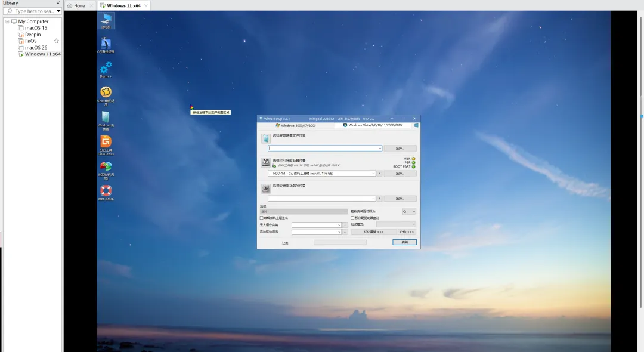The image size is (644, 352).
Task: Open the This PC desktop icon
Action: [x=106, y=21]
